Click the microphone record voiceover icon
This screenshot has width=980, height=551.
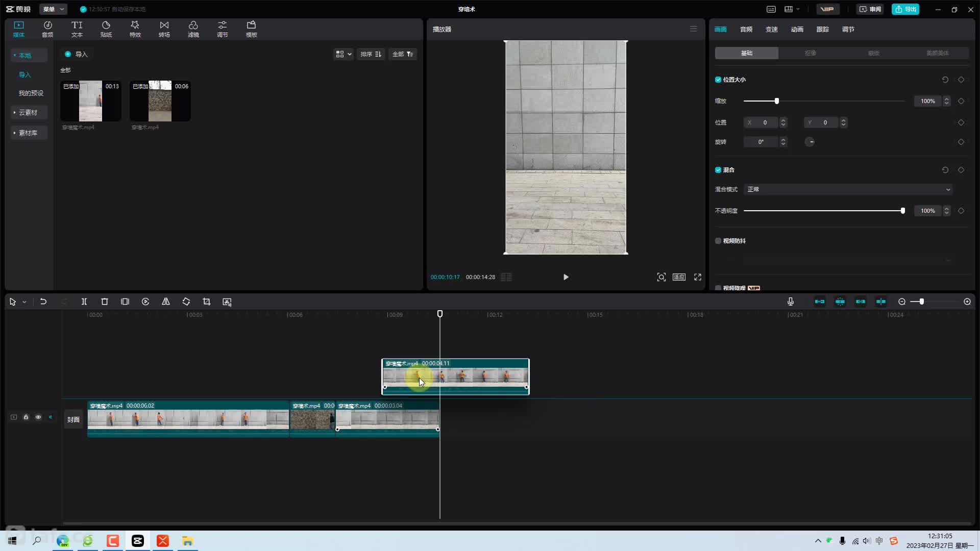coord(790,302)
